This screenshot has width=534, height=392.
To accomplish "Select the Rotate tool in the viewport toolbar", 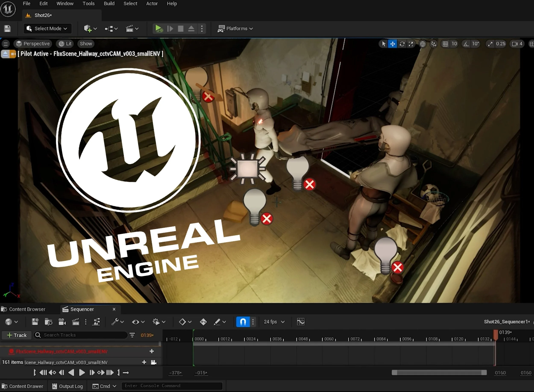I will pyautogui.click(x=402, y=44).
